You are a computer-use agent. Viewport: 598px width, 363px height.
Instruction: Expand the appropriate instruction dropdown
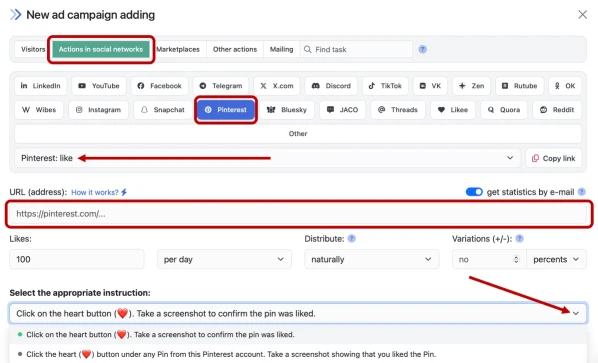298,313
